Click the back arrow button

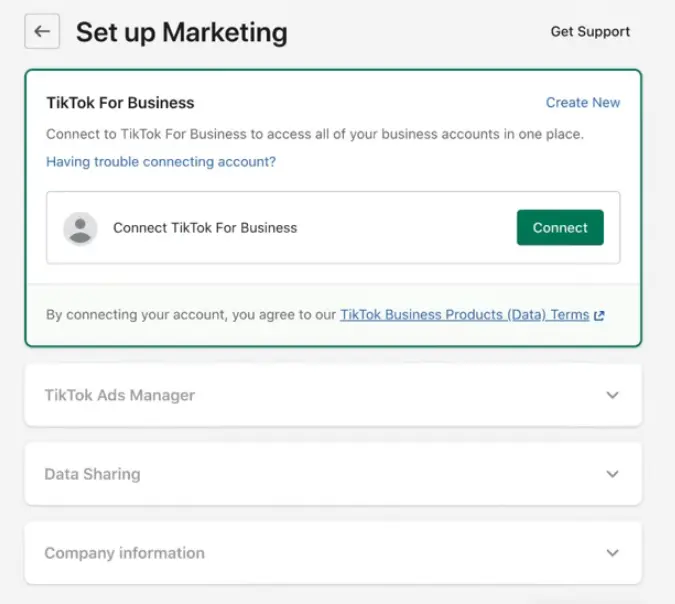point(42,31)
